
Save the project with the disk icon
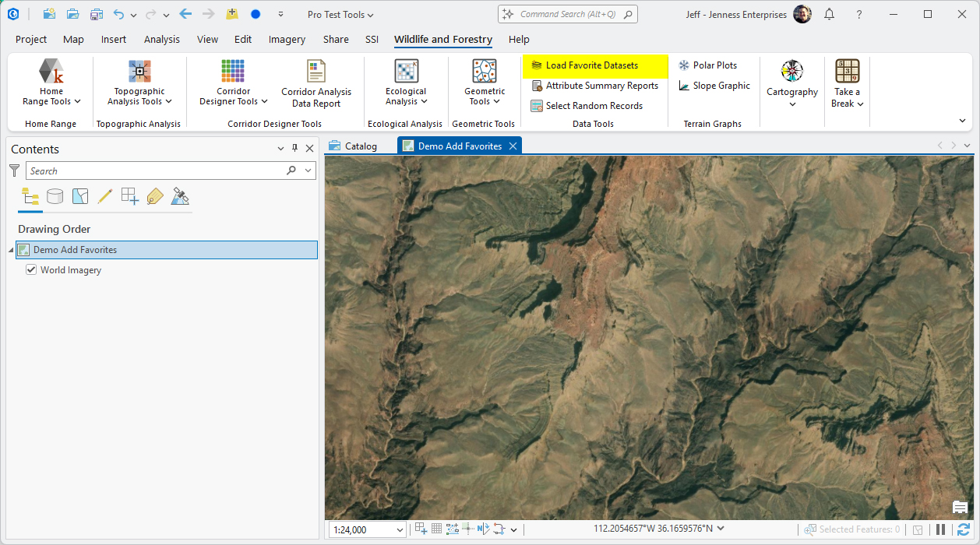(x=96, y=14)
